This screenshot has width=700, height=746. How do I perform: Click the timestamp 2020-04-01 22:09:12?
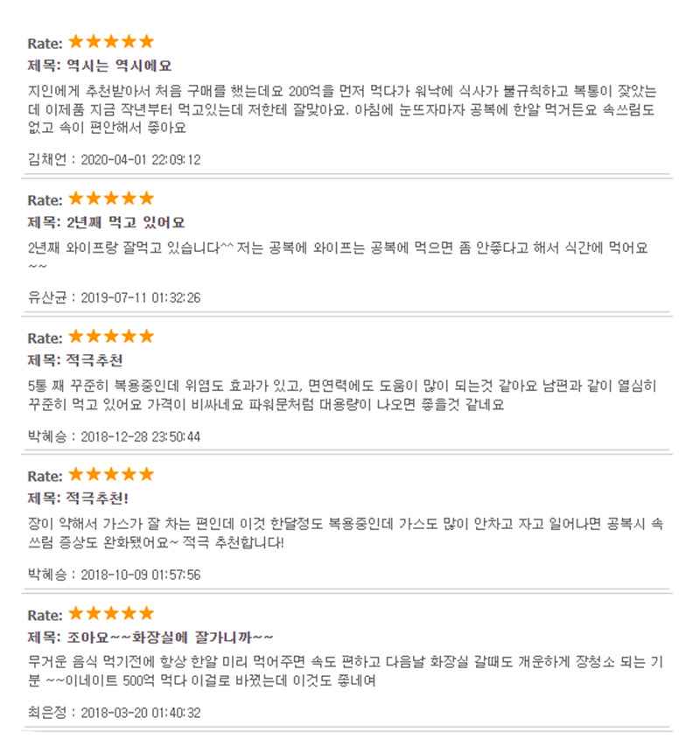(x=141, y=159)
